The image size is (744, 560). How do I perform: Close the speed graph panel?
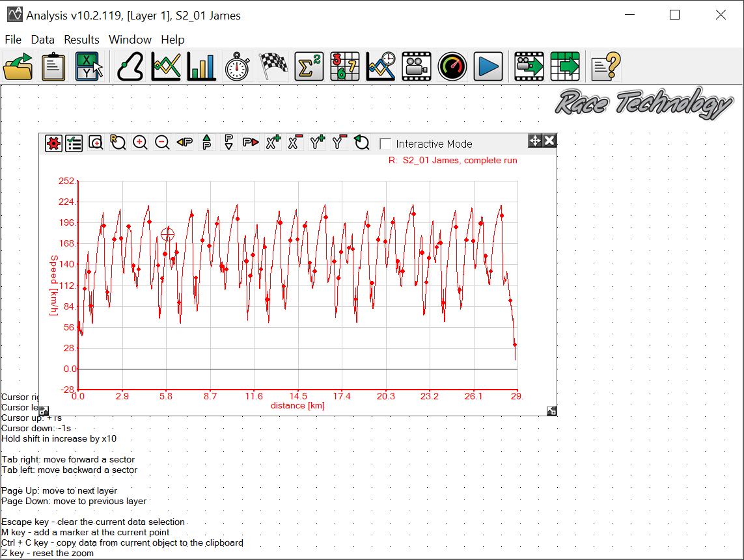pos(550,140)
